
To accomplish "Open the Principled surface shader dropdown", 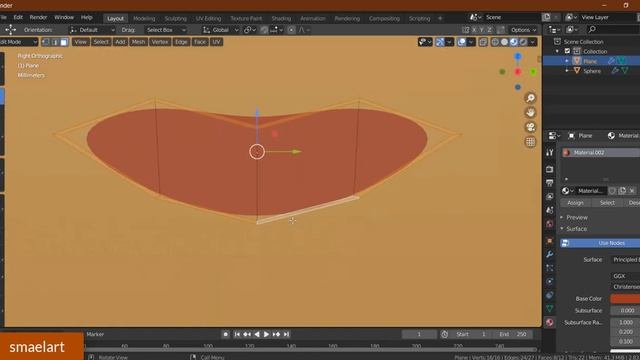I will click(625, 260).
